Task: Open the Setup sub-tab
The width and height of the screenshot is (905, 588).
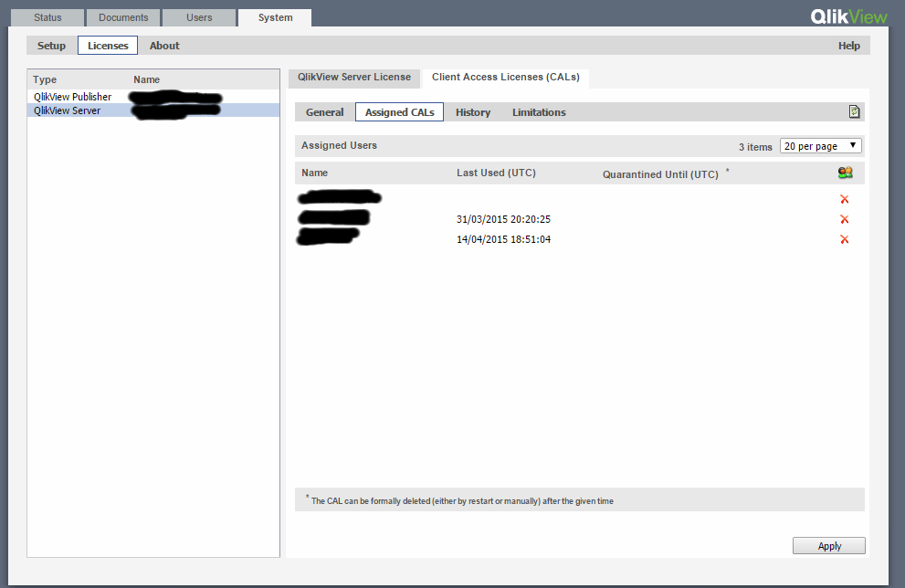Action: tap(51, 46)
